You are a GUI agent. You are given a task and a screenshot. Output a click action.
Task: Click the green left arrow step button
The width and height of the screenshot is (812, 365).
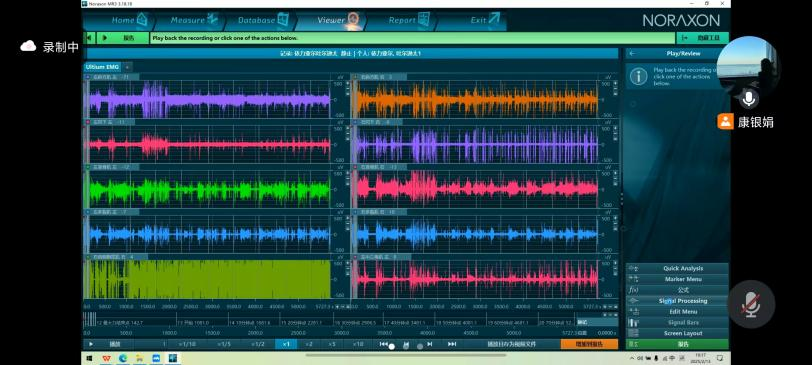(89, 38)
